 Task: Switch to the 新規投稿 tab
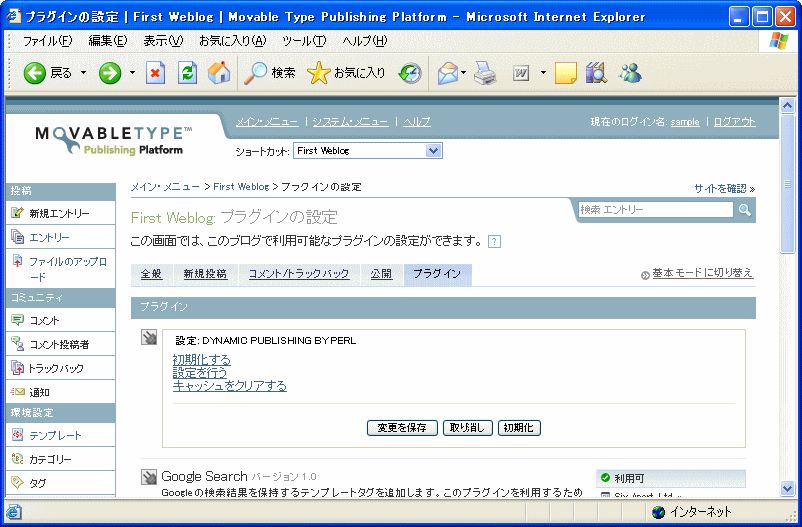pyautogui.click(x=204, y=274)
